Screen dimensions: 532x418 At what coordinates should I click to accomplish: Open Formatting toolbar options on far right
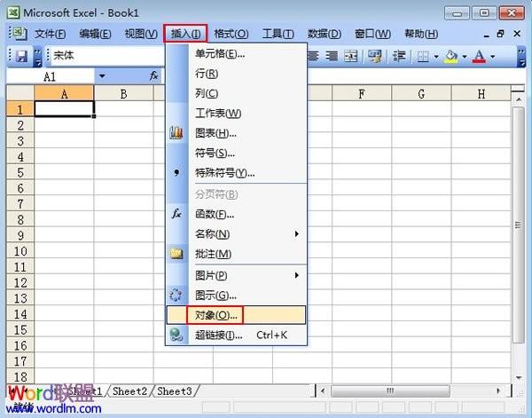pos(521,57)
